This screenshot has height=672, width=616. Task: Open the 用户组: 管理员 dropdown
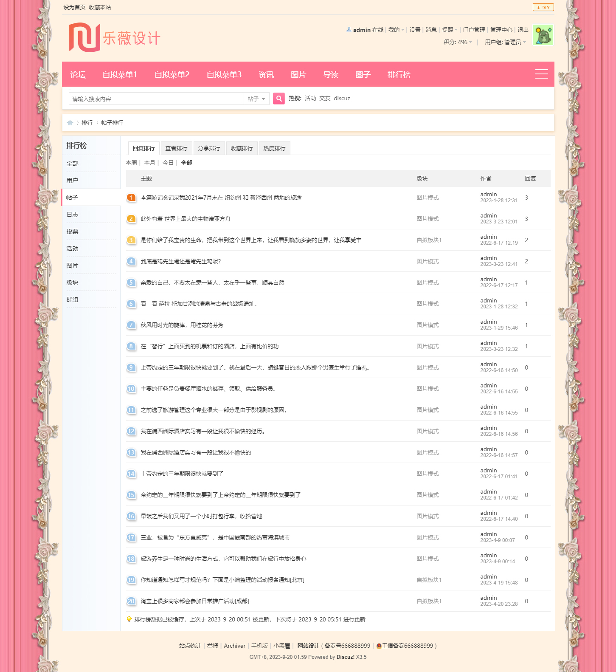click(x=505, y=42)
